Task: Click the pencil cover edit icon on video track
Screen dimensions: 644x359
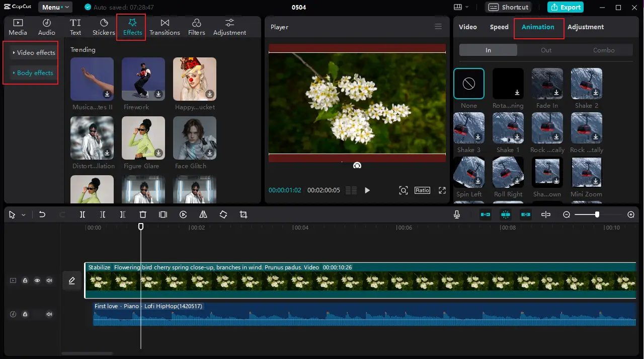Action: coord(72,280)
